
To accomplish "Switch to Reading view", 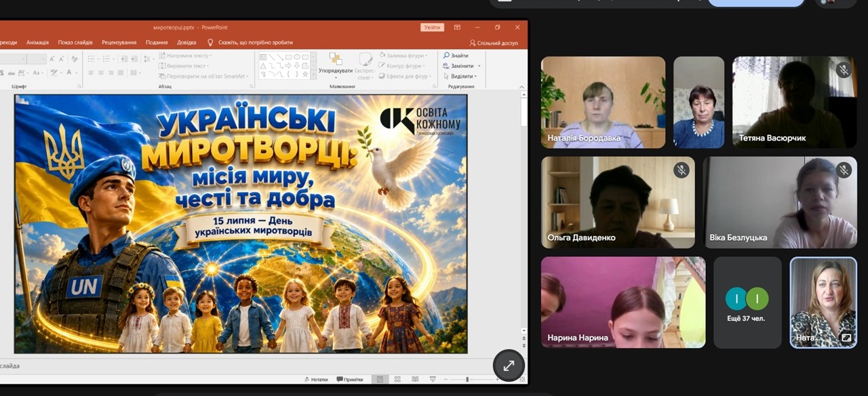I will tap(415, 379).
